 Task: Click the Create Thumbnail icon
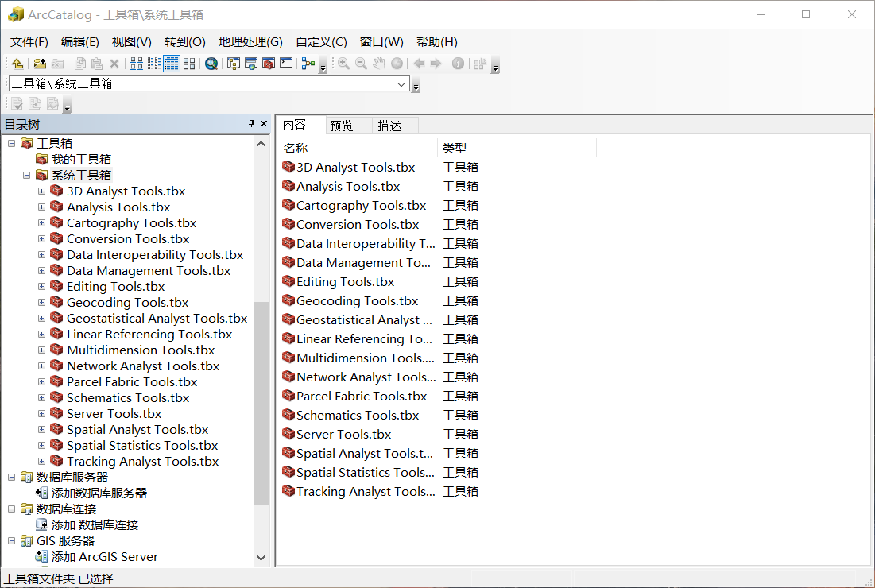480,64
